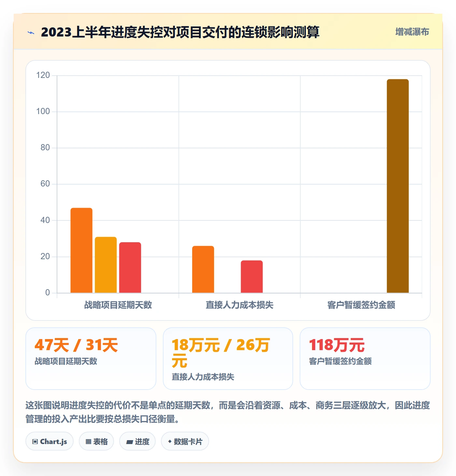Click the 18万元 / 26万元 card value
This screenshot has height=476, width=456.
coord(221,353)
